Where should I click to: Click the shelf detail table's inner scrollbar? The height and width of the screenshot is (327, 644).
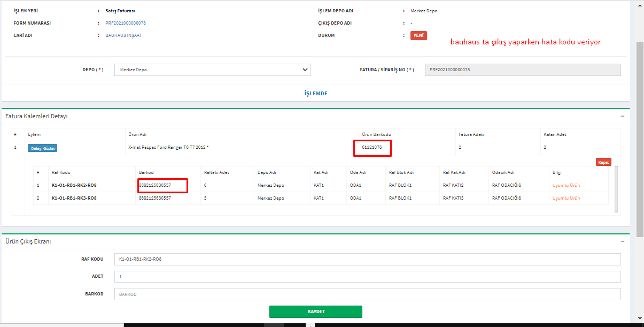coord(617,188)
